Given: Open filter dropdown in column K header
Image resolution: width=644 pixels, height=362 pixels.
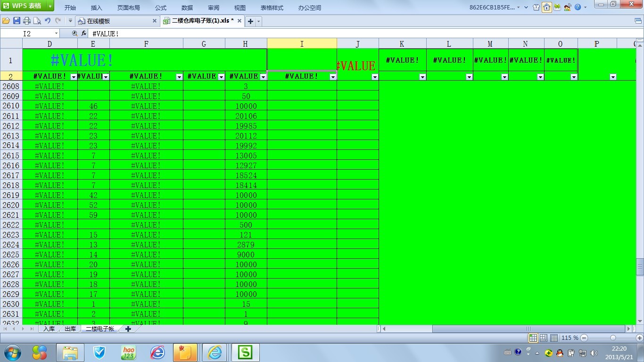Looking at the screenshot, I should tap(422, 77).
